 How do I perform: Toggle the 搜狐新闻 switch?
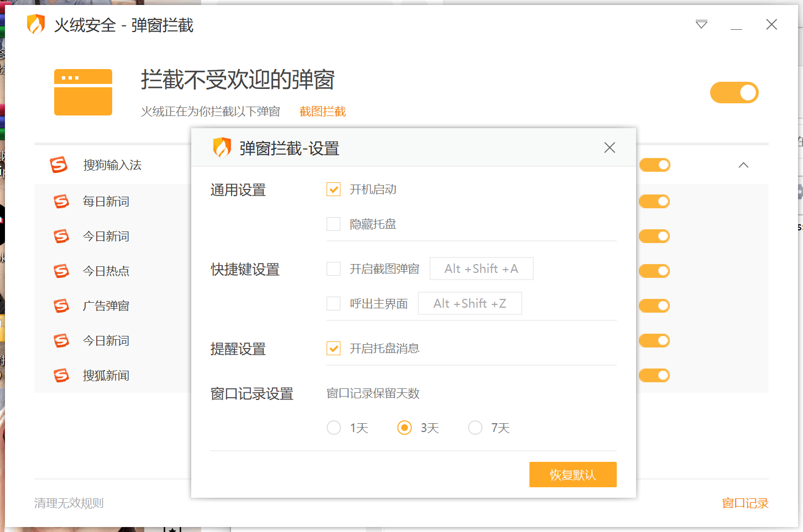(655, 376)
